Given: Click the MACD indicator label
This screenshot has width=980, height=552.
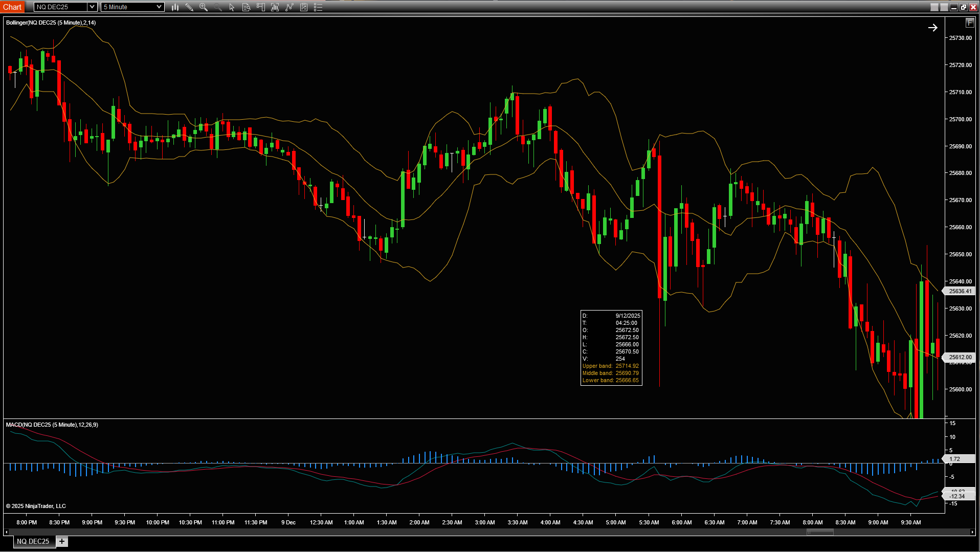Looking at the screenshot, I should click(x=52, y=425).
